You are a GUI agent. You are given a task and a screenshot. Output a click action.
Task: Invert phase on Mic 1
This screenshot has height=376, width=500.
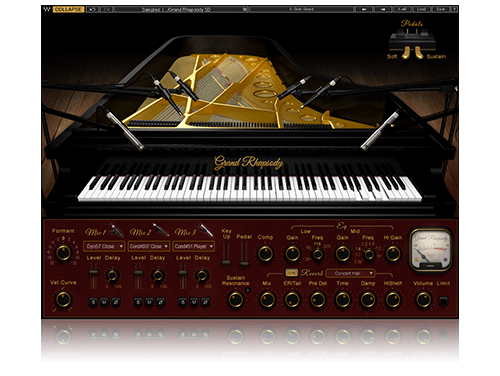(x=116, y=302)
